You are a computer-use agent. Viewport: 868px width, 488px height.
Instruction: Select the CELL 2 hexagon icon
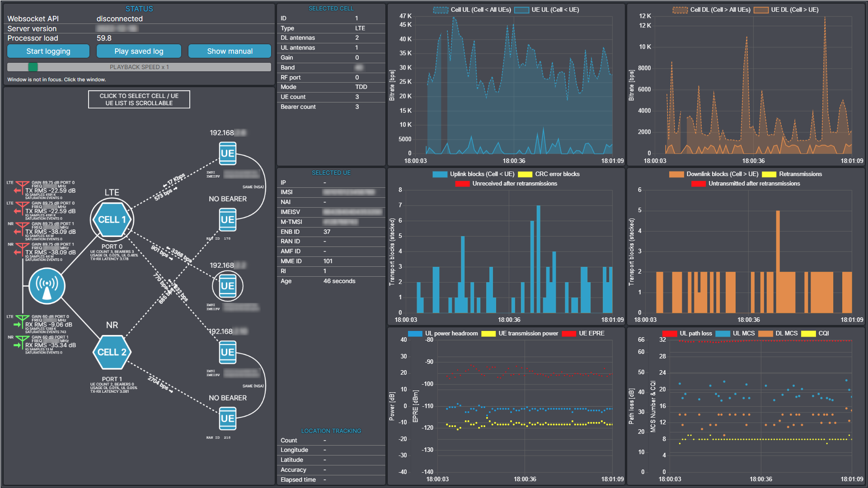click(x=112, y=352)
